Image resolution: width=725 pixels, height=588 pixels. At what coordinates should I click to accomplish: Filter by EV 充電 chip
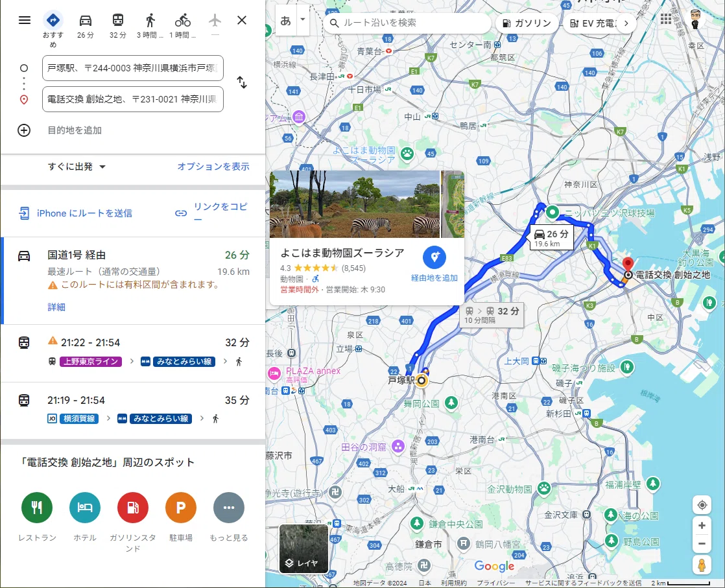(592, 23)
